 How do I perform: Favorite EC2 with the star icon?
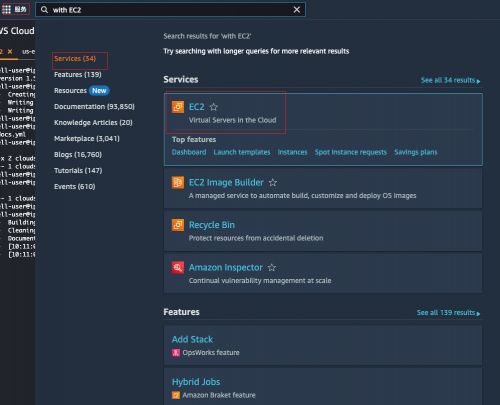[214, 107]
